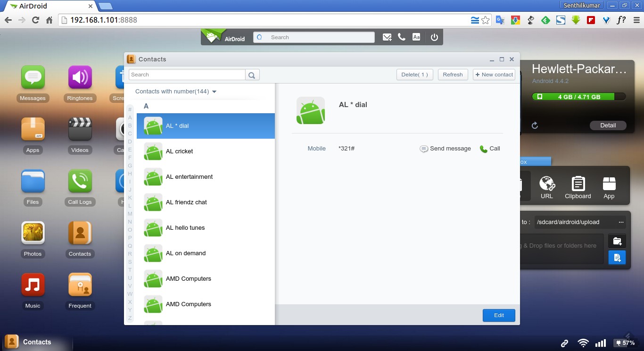Click the power sign-out icon in AirDroid bar
This screenshot has height=351, width=644.
click(x=434, y=37)
